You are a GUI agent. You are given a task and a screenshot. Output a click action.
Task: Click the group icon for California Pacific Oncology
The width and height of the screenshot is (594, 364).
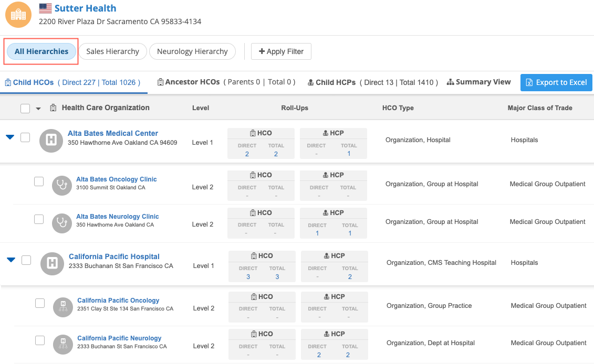[x=63, y=306]
